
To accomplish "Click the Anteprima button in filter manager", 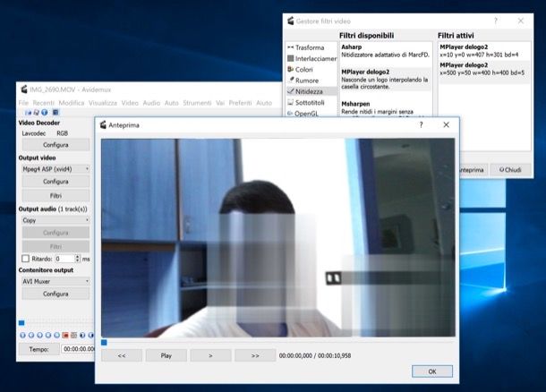I will (x=473, y=169).
